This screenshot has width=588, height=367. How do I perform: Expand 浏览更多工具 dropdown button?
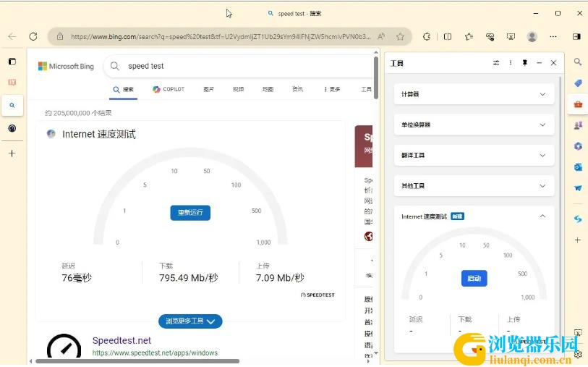(x=190, y=321)
